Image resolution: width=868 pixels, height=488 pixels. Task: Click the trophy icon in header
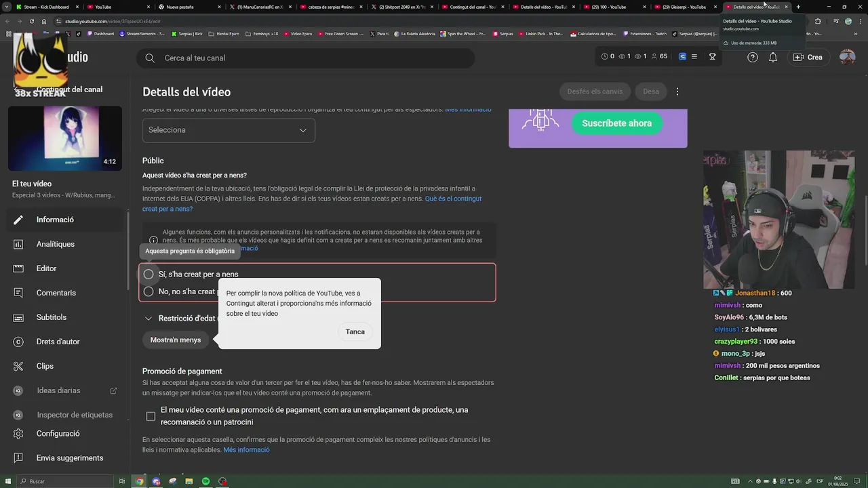pos(712,57)
